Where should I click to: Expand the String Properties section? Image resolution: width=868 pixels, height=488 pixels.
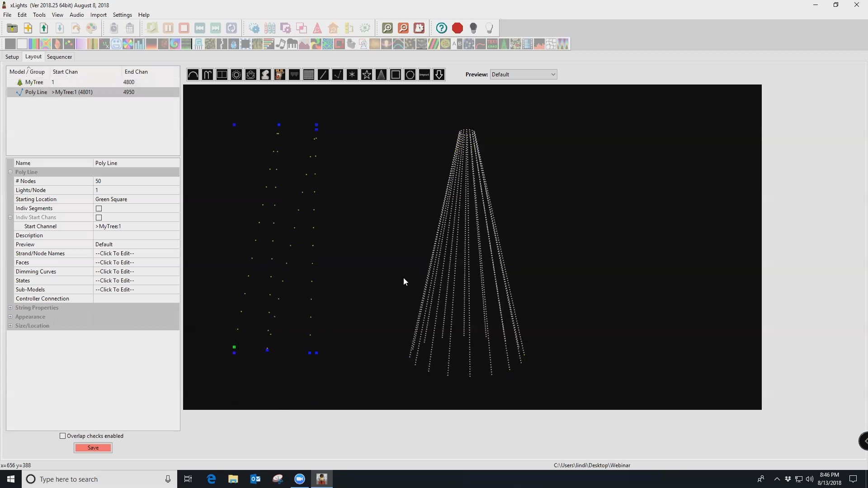(x=10, y=308)
